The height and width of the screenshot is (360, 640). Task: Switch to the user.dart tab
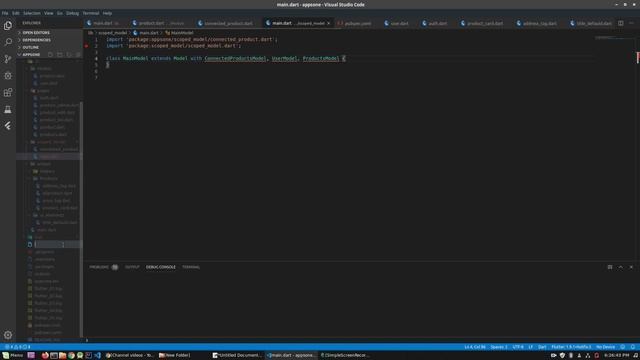click(x=398, y=23)
